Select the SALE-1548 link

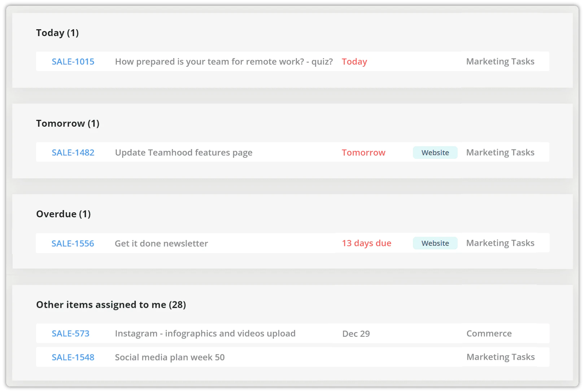pyautogui.click(x=73, y=357)
